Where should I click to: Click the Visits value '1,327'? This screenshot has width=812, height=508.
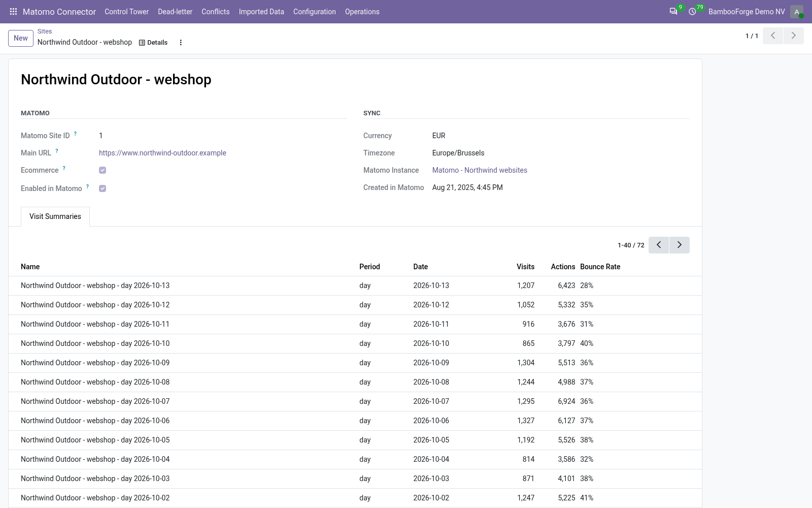click(526, 421)
